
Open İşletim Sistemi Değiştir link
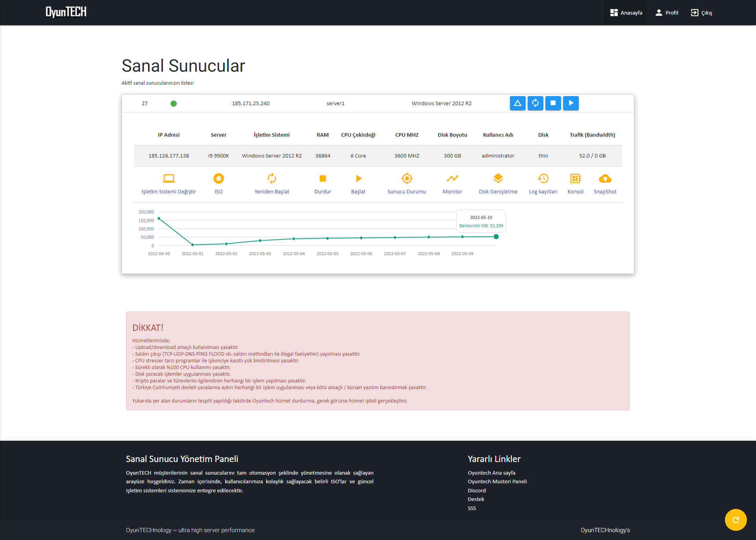[x=169, y=192]
